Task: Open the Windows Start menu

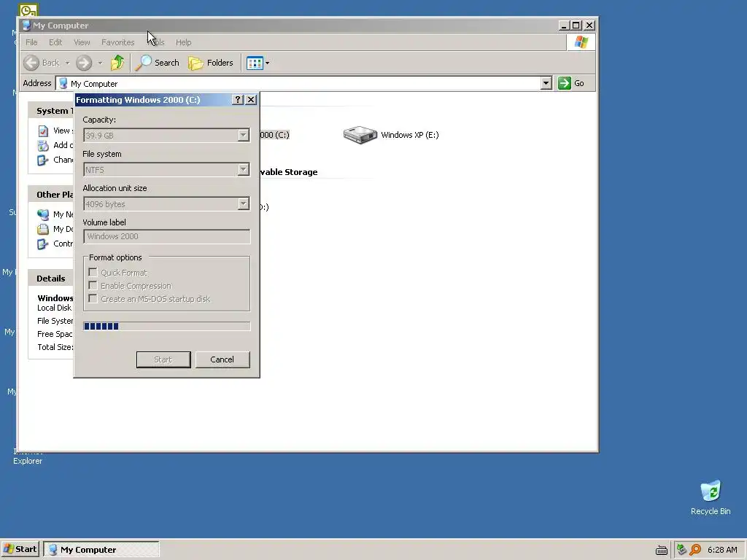Action: pyautogui.click(x=20, y=549)
